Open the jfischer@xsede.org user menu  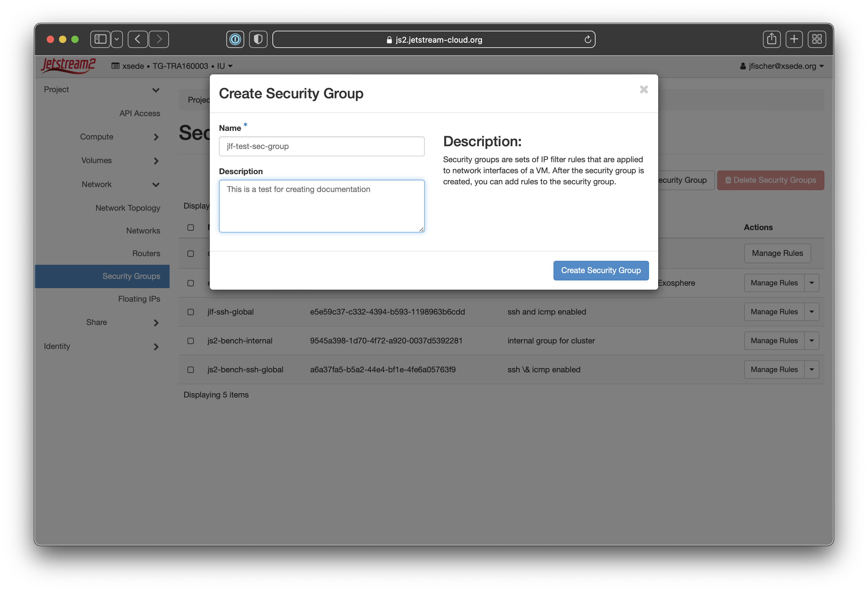click(x=782, y=66)
